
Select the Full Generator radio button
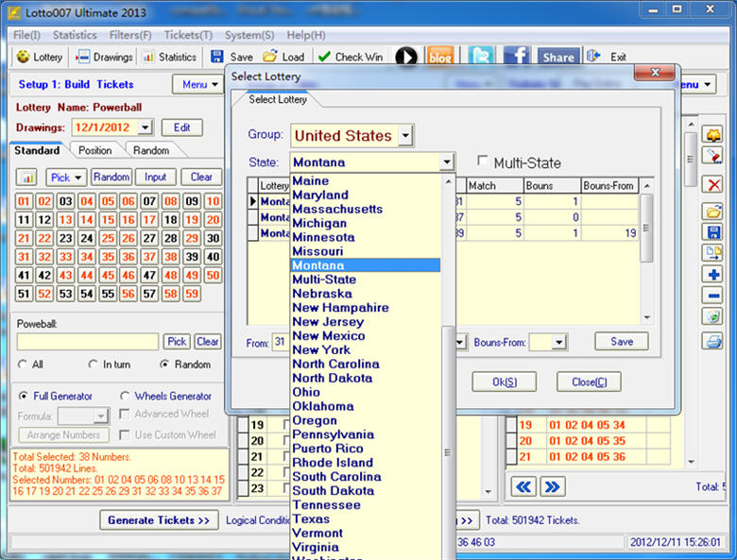pyautogui.click(x=23, y=396)
